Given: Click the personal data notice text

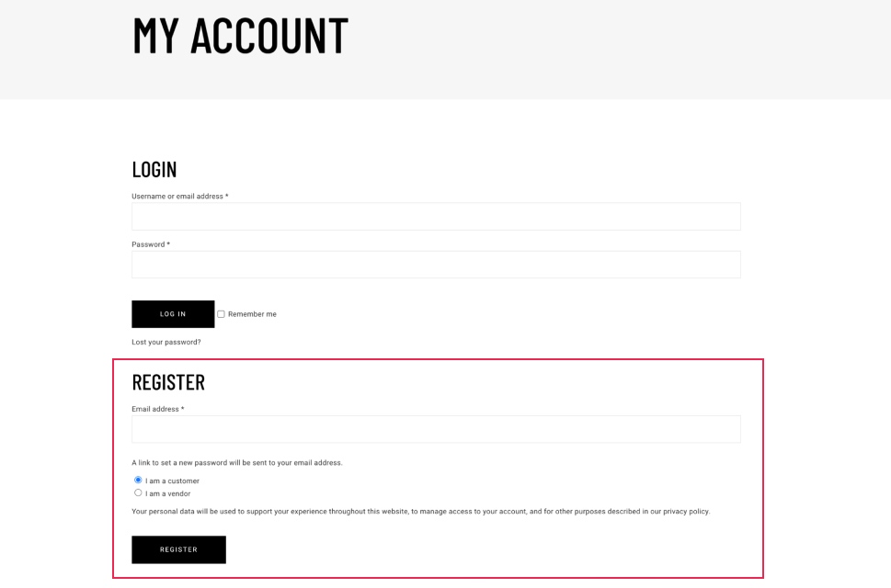Looking at the screenshot, I should point(419,513).
